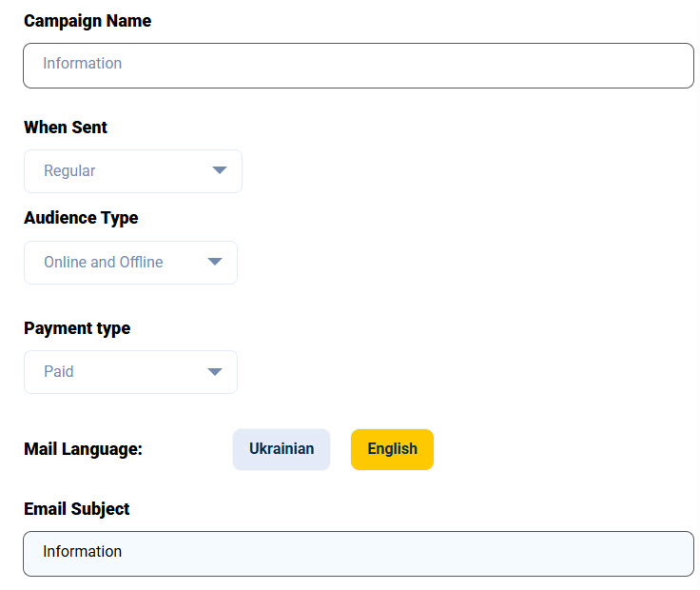Click the Audience Type label
The height and width of the screenshot is (590, 700).
pyautogui.click(x=81, y=218)
